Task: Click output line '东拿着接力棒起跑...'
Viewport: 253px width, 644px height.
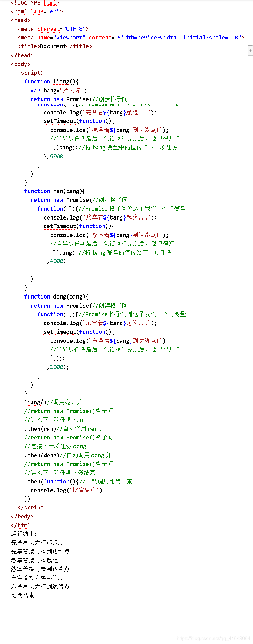Action: [x=37, y=578]
